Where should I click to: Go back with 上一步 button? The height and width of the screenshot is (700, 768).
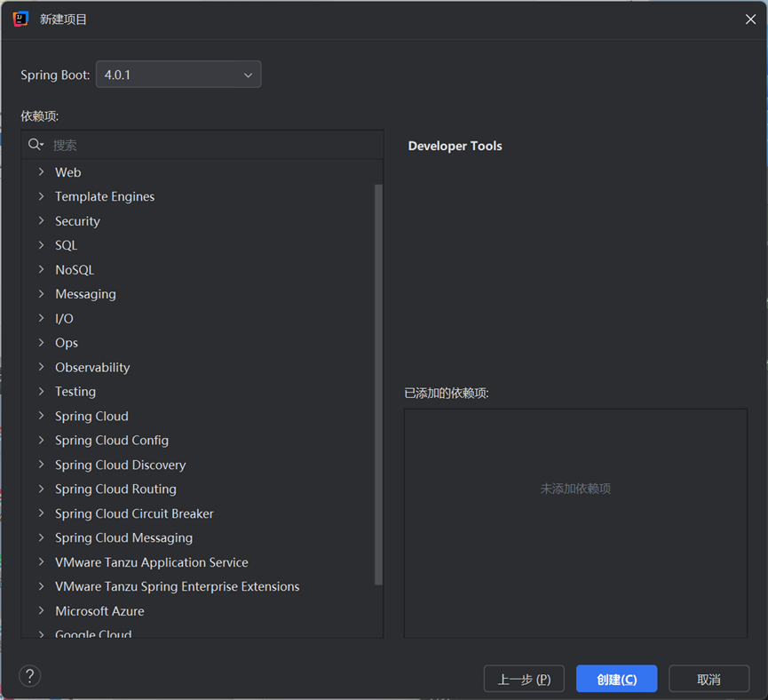524,679
